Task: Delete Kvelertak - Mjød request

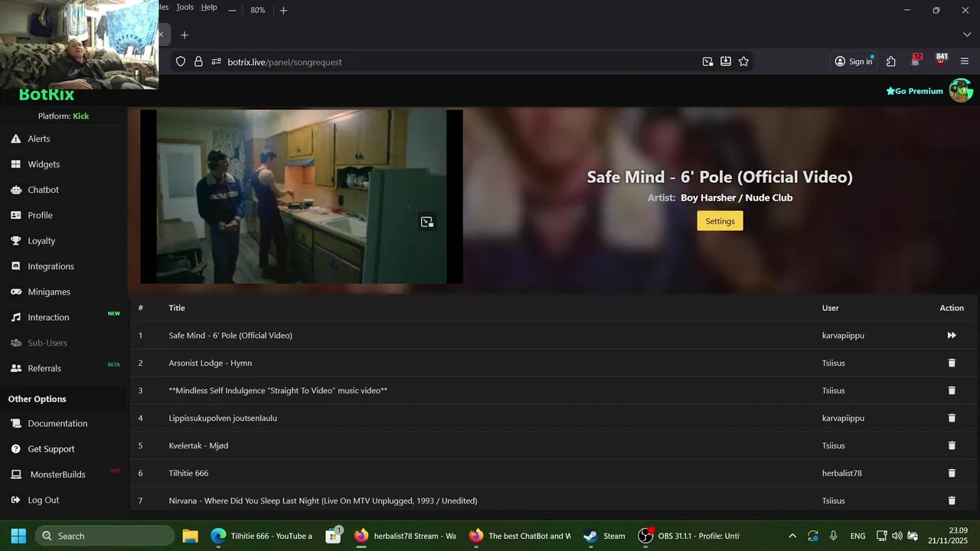Action: (952, 445)
